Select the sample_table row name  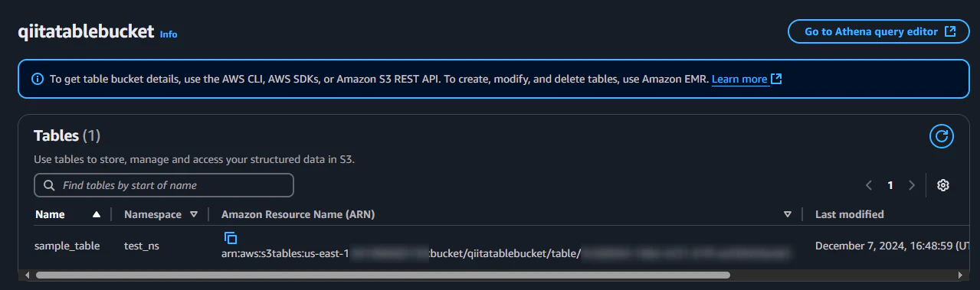[x=67, y=246]
